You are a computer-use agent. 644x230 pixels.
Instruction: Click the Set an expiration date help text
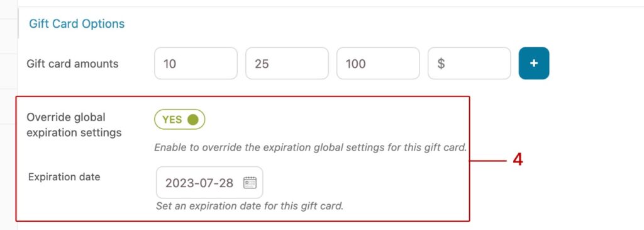[249, 205]
